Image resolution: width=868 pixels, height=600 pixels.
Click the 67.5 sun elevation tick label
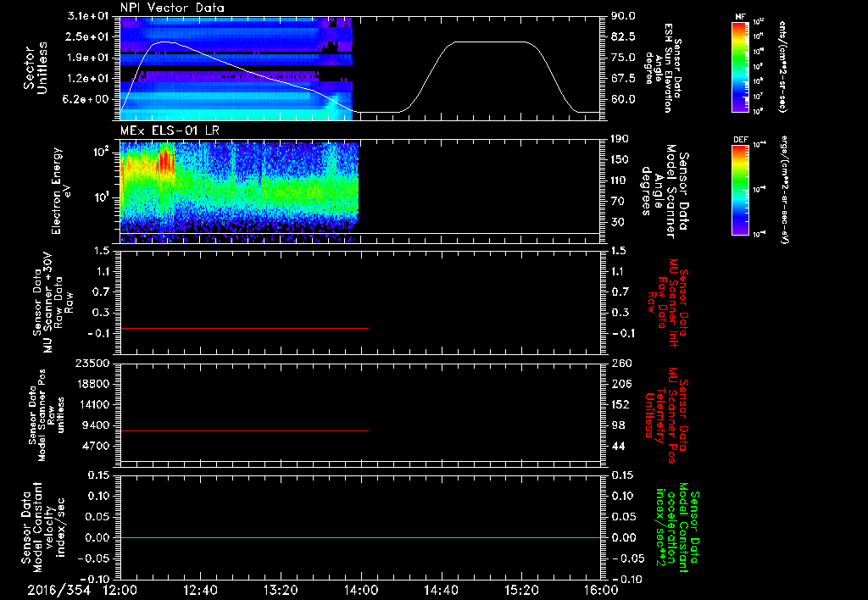tap(623, 79)
